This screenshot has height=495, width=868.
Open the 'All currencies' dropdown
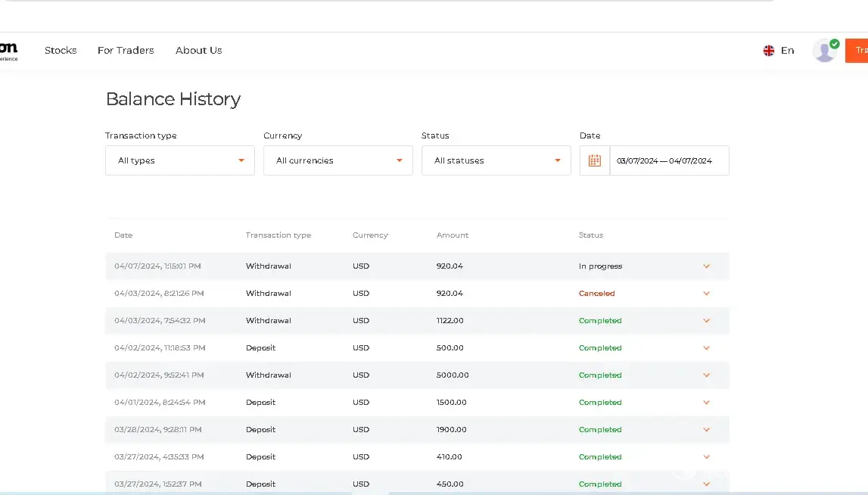[x=338, y=160]
